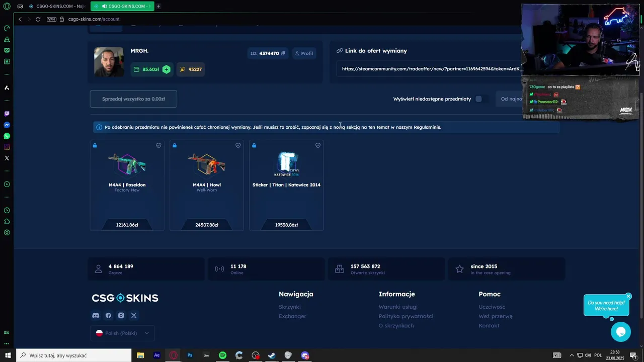The image size is (644, 362).
Task: Open the Opera sidebar extensions cube icon
Action: point(7,222)
